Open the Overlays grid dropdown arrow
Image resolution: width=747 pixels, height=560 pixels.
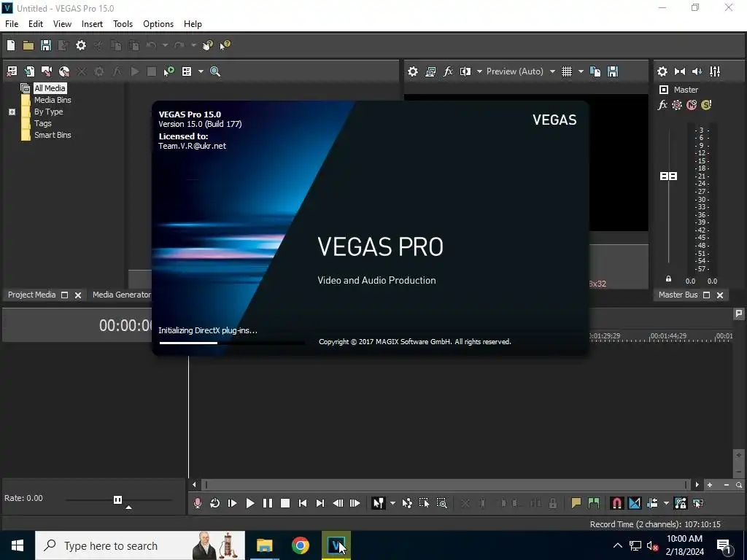[x=581, y=71]
